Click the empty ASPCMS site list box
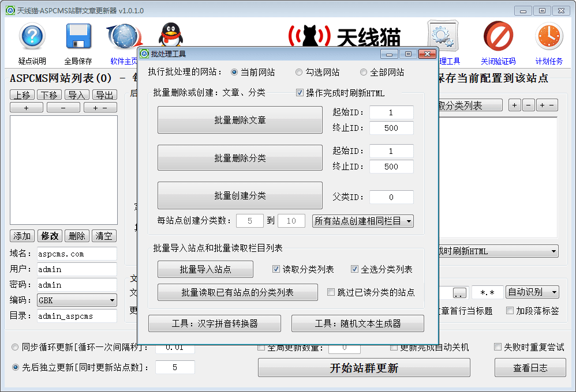576x392 pixels. (x=63, y=170)
